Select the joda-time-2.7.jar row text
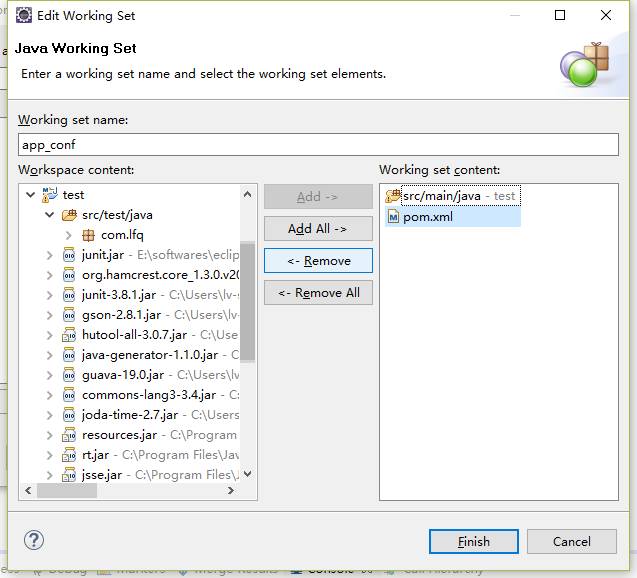637x578 pixels. pyautogui.click(x=130, y=415)
